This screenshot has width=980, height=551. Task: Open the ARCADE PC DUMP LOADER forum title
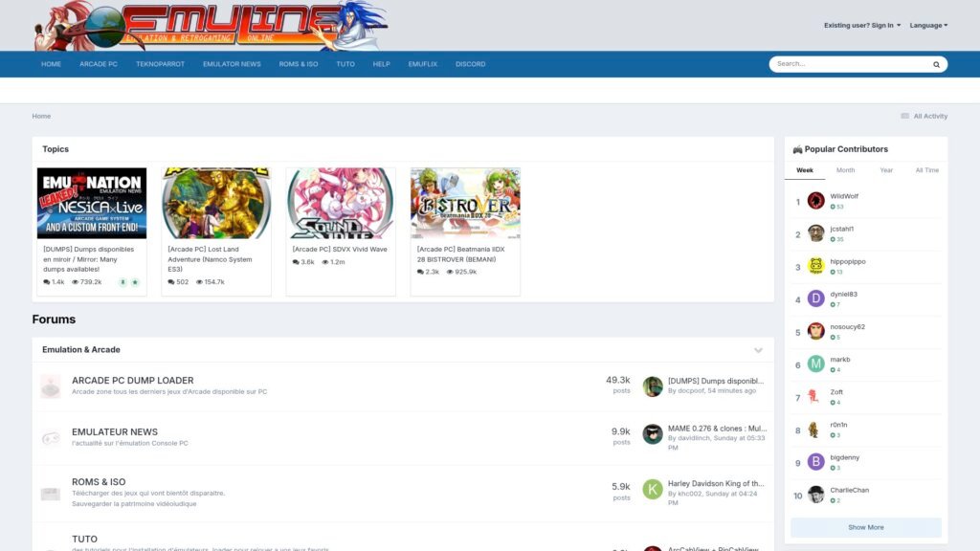(132, 381)
